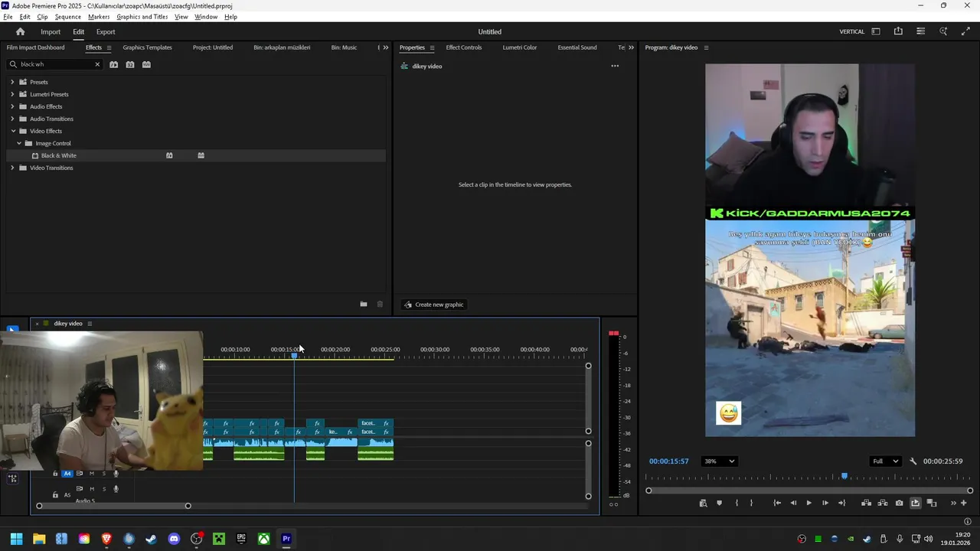The image size is (980, 551).
Task: Expand the Presets folder
Action: pos(12,82)
